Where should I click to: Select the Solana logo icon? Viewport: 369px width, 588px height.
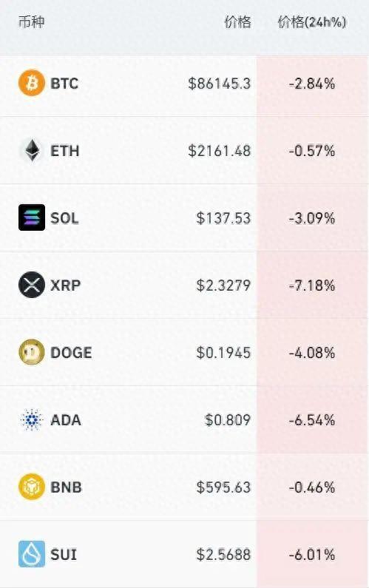coord(32,217)
